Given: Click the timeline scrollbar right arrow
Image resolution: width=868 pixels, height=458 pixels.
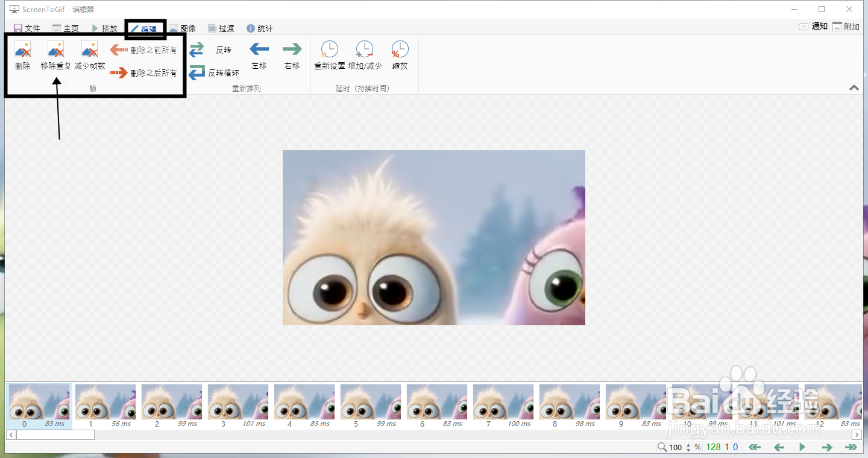Looking at the screenshot, I should click(x=857, y=434).
